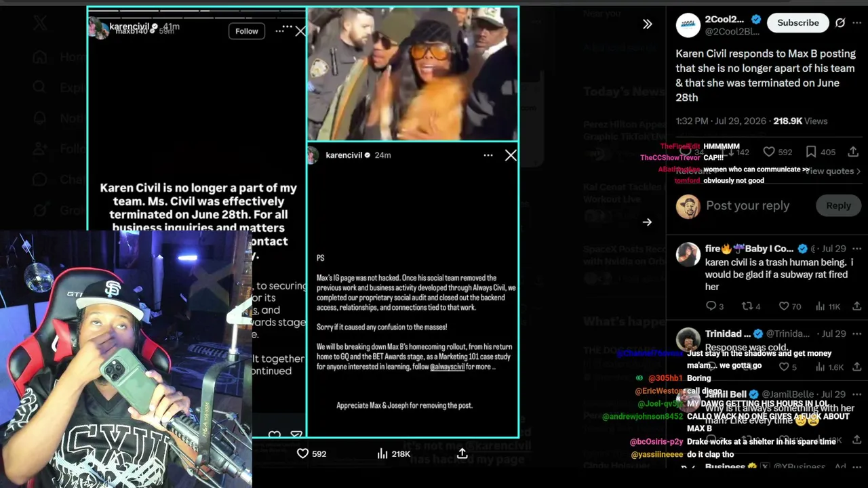View the 11K views on fire Baby's reply
Viewport: 868px width, 488px height.
[x=827, y=306]
